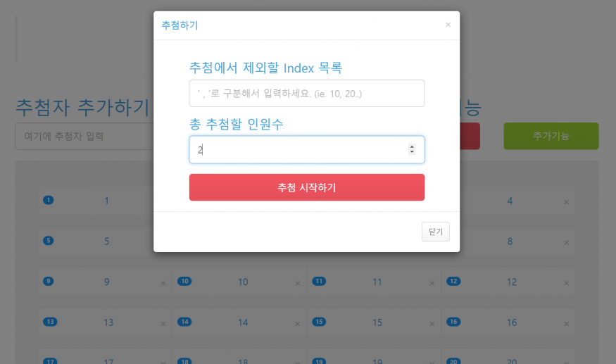Remove entry 11 via its × icon
The width and height of the screenshot is (616, 364).
click(432, 283)
